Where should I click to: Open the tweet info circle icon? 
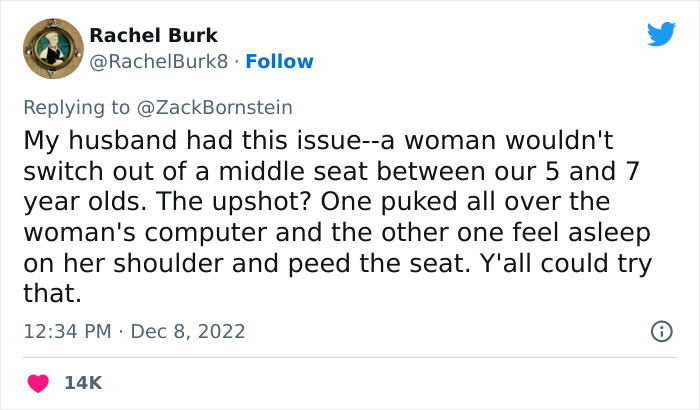click(661, 331)
